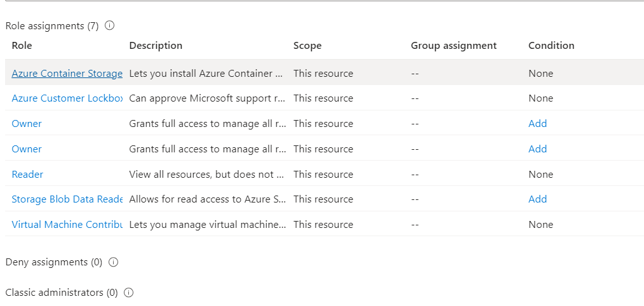
Task: Click 'This resource' scope in Virtual Machine Contributor row
Action: tap(323, 225)
